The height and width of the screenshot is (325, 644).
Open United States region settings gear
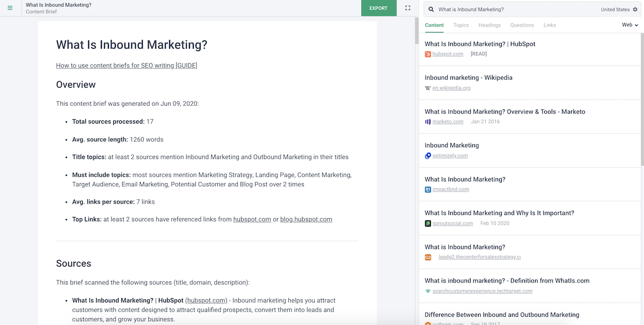[x=635, y=10]
